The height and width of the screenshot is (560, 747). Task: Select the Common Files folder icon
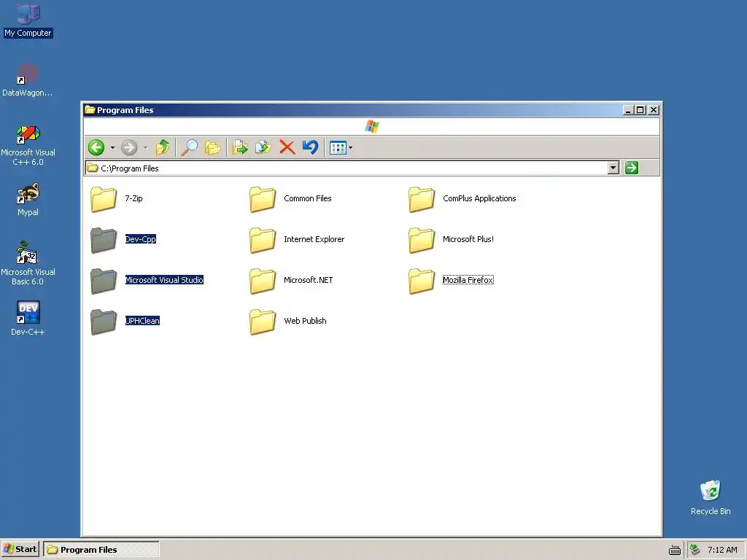(x=263, y=198)
